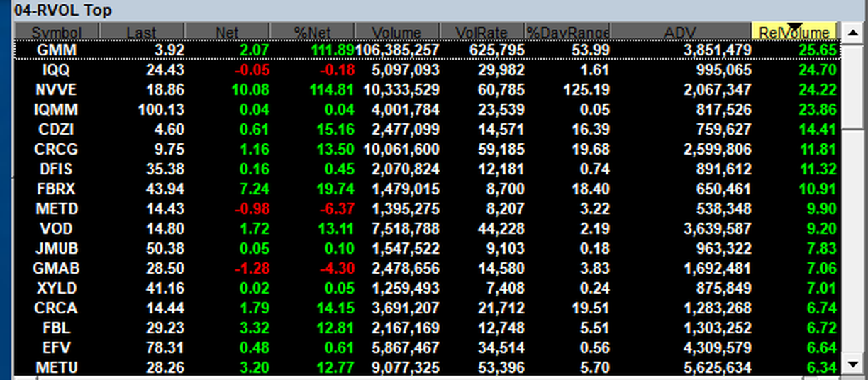868x380 pixels.
Task: Select the CRCG symbol
Action: pyautogui.click(x=57, y=150)
